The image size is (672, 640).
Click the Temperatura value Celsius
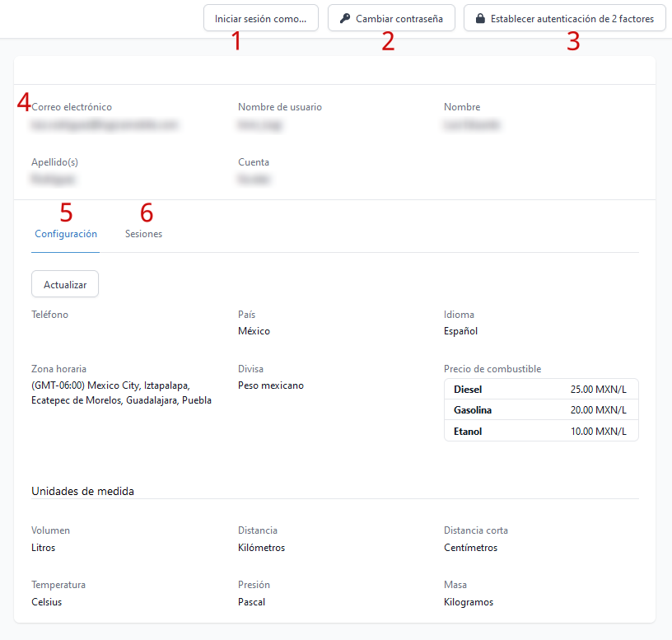coord(47,602)
